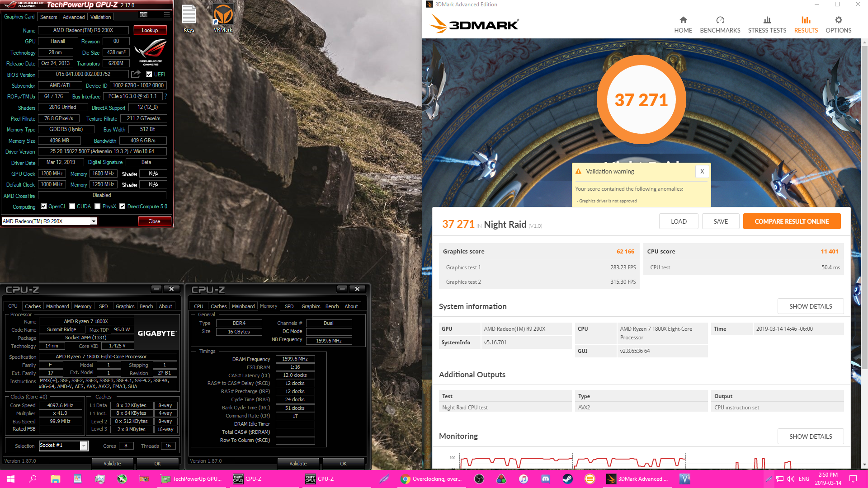The height and width of the screenshot is (488, 868).
Task: Open the Caches tab in left CPU-Z window
Action: pos(33,306)
